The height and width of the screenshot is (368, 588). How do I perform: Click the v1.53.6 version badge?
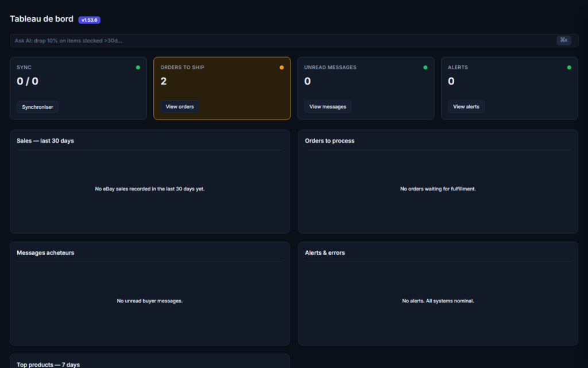[89, 20]
